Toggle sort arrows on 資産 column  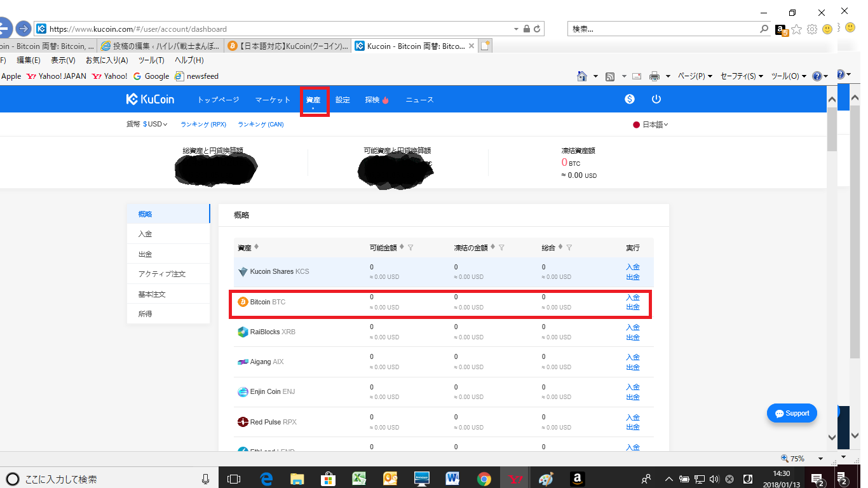tap(256, 247)
